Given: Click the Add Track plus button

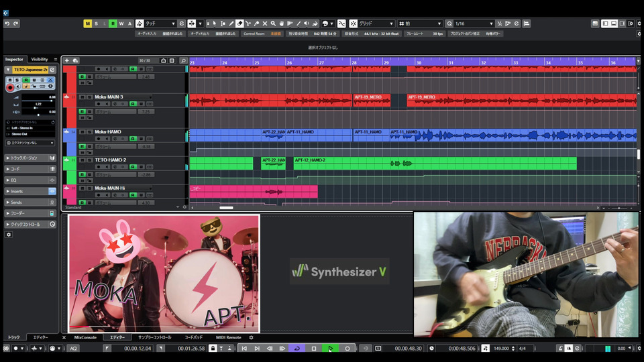Looking at the screenshot, I should click(x=67, y=61).
